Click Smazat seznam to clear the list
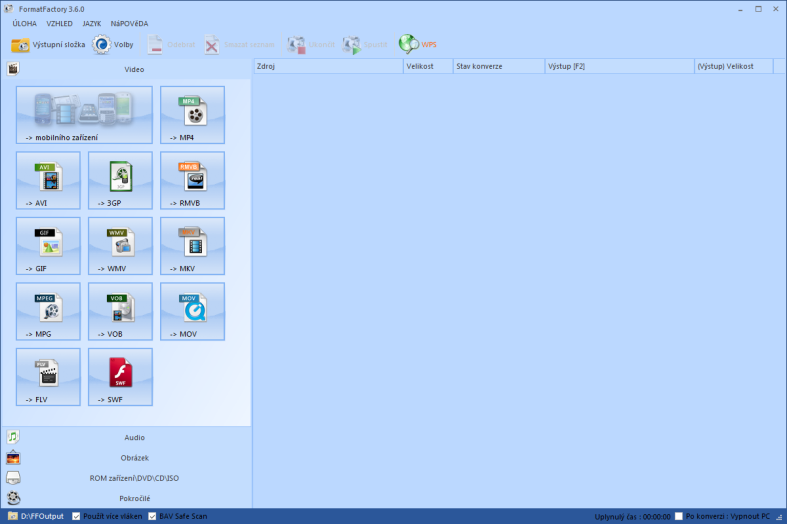 click(x=240, y=45)
